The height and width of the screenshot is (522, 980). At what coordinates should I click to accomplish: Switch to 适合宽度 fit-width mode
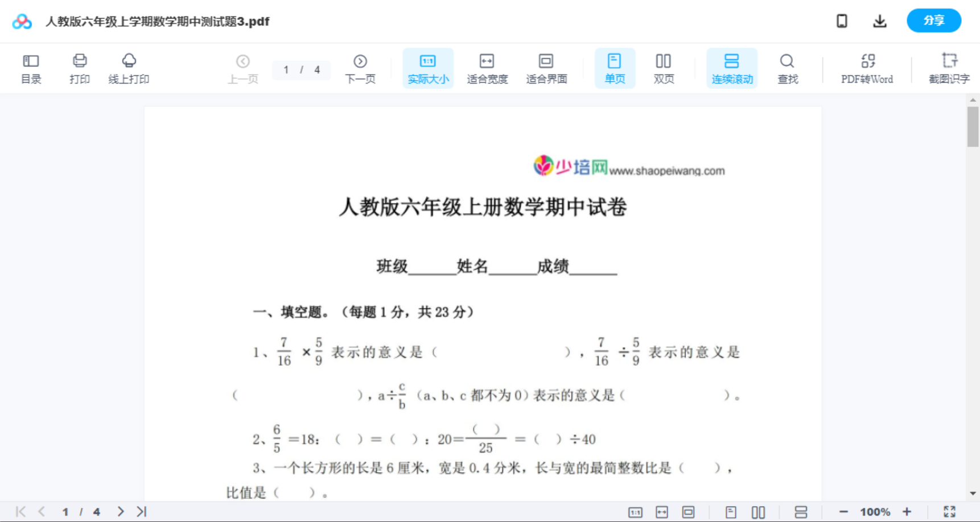pyautogui.click(x=487, y=68)
